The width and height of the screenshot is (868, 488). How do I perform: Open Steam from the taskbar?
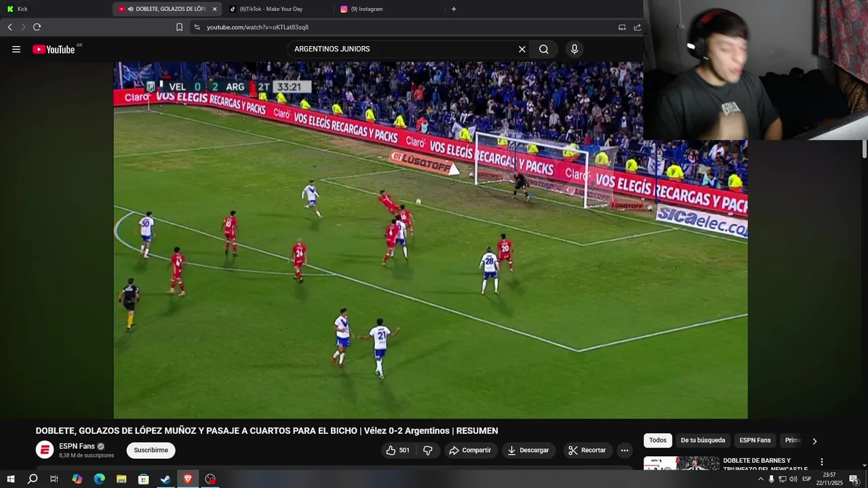(x=165, y=479)
